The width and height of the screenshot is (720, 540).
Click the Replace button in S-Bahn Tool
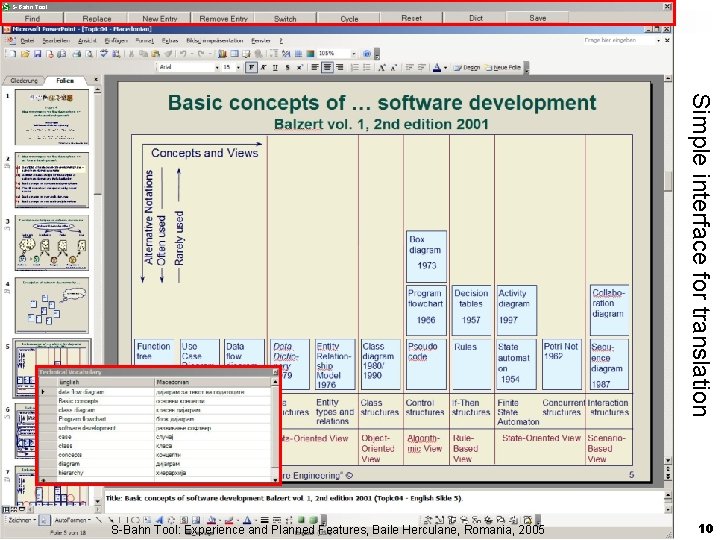pyautogui.click(x=97, y=18)
